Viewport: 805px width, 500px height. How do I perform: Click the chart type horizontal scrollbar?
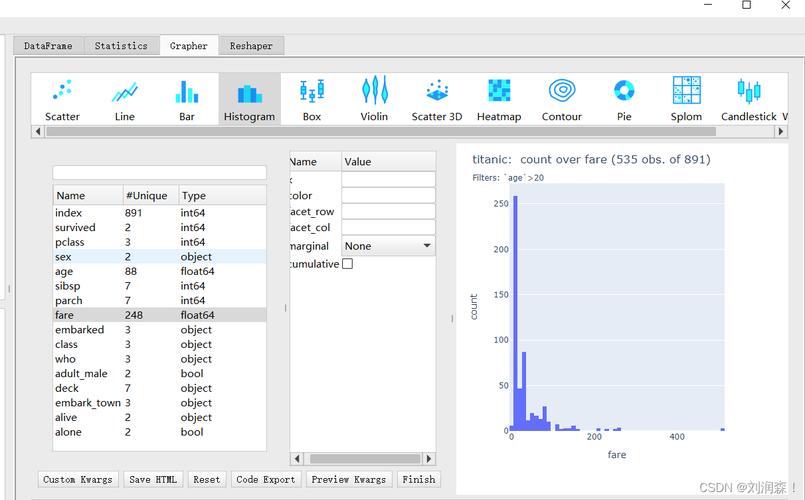[x=381, y=131]
